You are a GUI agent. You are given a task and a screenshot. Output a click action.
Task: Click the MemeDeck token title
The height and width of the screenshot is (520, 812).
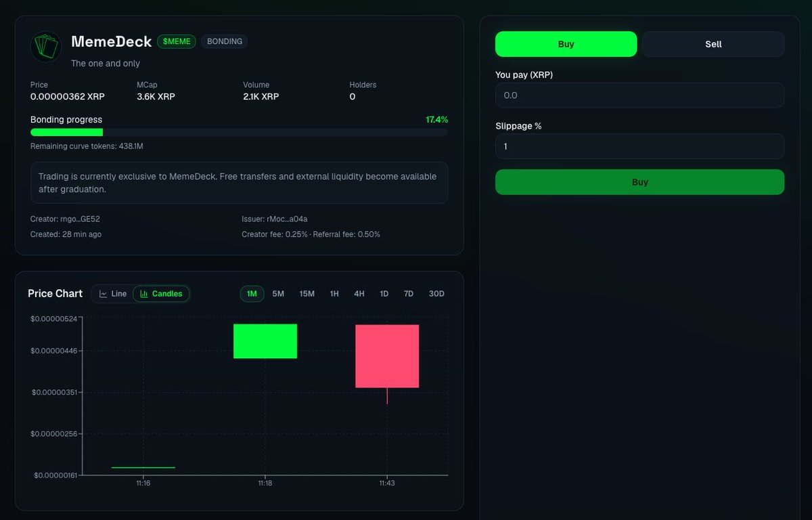[x=112, y=41]
